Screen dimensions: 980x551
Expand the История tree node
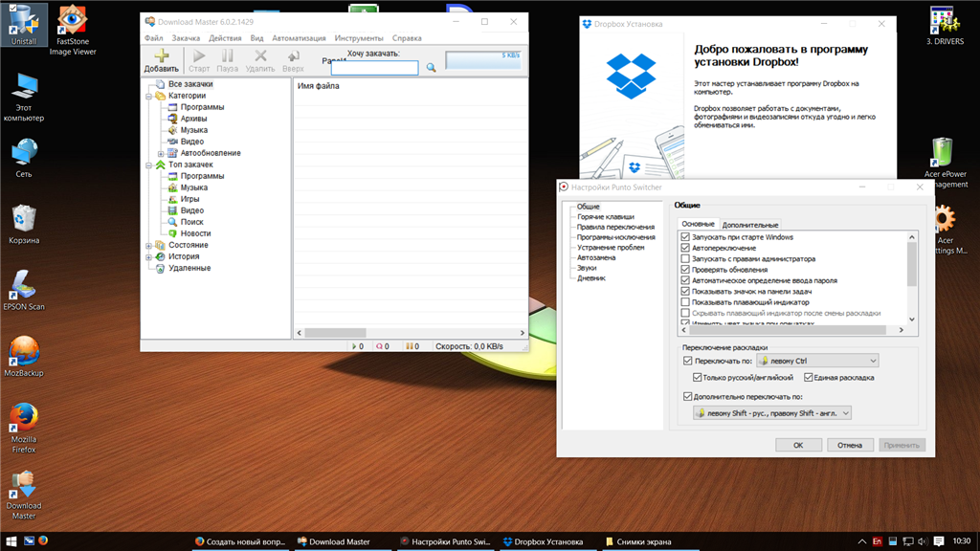tap(148, 256)
